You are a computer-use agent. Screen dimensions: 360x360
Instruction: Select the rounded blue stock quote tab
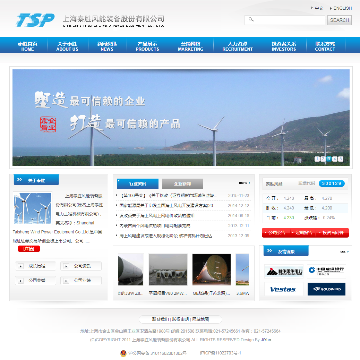(x=332, y=184)
